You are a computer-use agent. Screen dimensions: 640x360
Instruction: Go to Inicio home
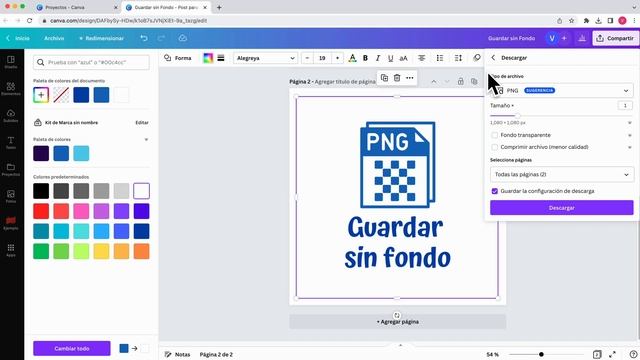tap(18, 38)
